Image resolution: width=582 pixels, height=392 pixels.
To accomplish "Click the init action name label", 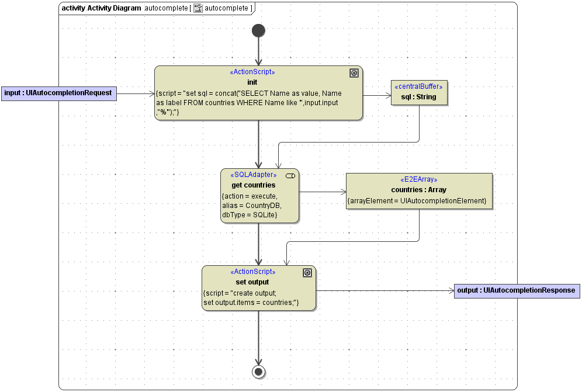I will 252,82.
